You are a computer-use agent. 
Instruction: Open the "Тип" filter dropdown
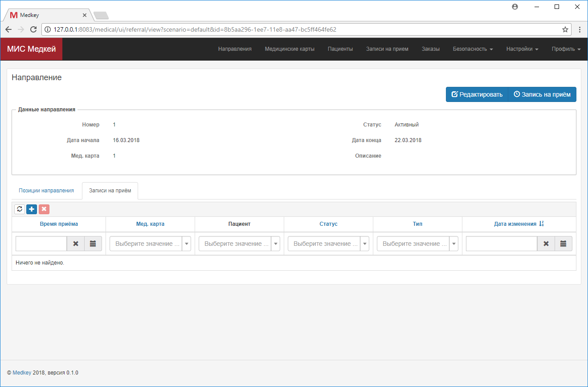pyautogui.click(x=453, y=244)
